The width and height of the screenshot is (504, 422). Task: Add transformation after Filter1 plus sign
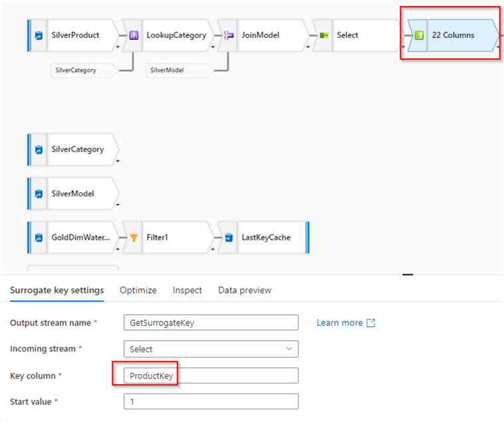click(213, 248)
